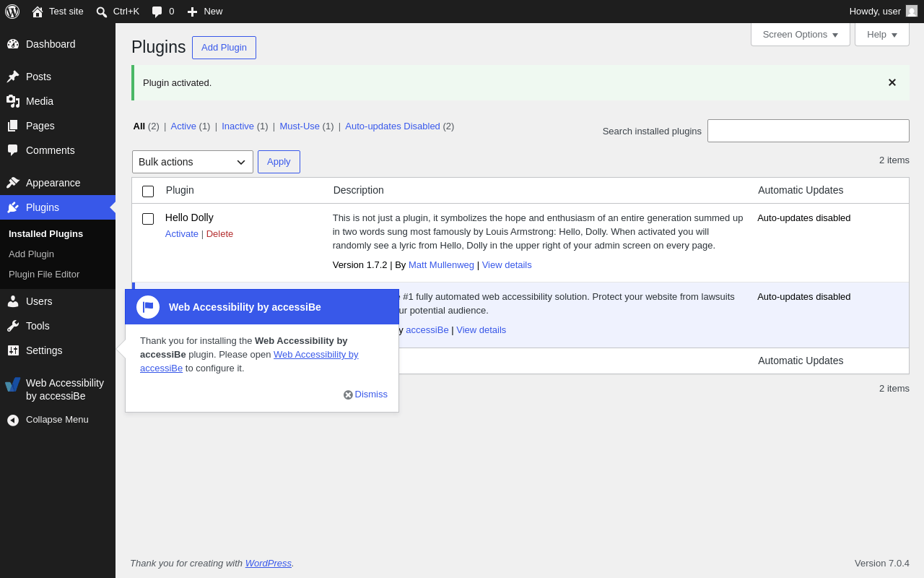
Task: Filter by Auto-updates Disabled
Action: point(393,126)
